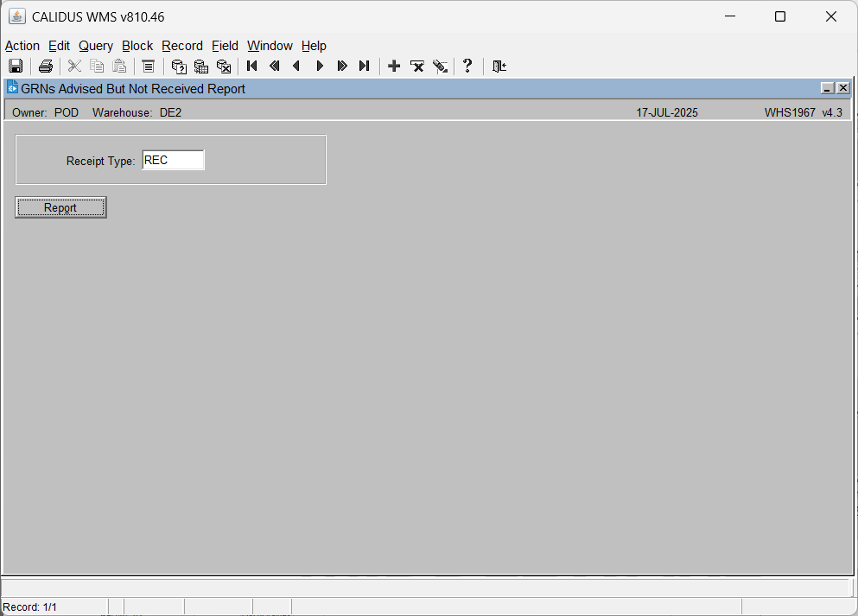Viewport: 858px width, 616px height.
Task: Click the Cancel Query database icon
Action: coord(224,67)
